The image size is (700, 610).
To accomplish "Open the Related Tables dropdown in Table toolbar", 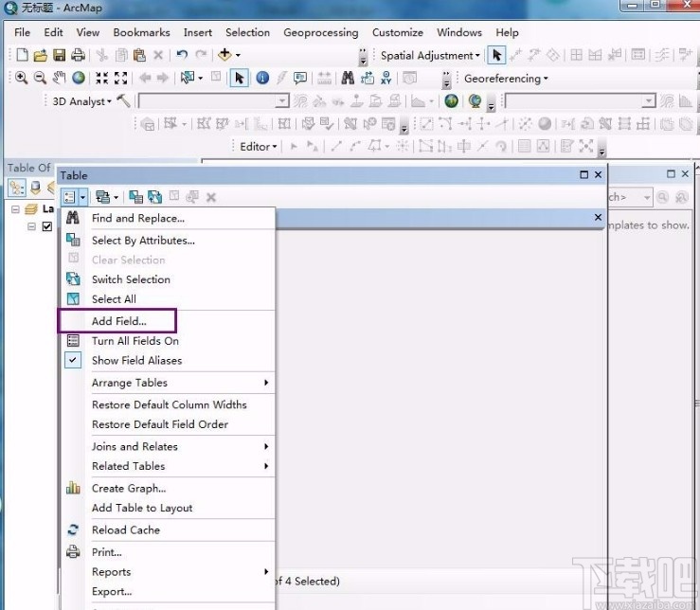I will tap(107, 197).
